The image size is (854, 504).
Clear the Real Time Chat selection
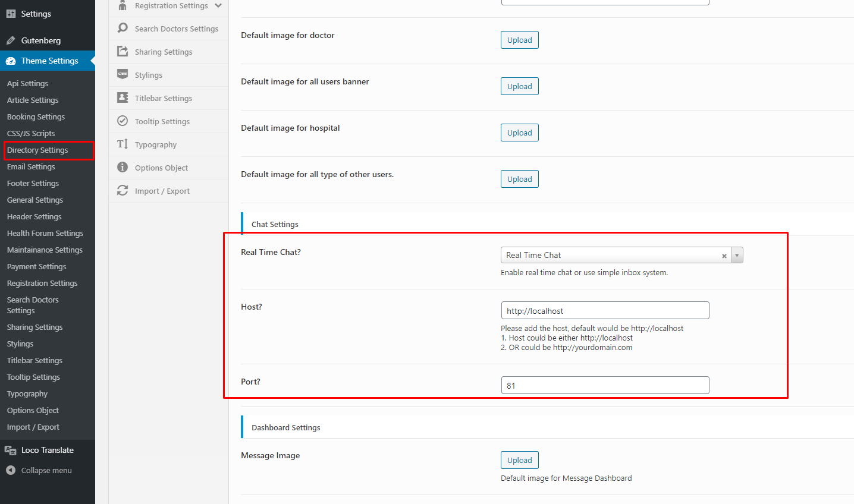(x=724, y=256)
